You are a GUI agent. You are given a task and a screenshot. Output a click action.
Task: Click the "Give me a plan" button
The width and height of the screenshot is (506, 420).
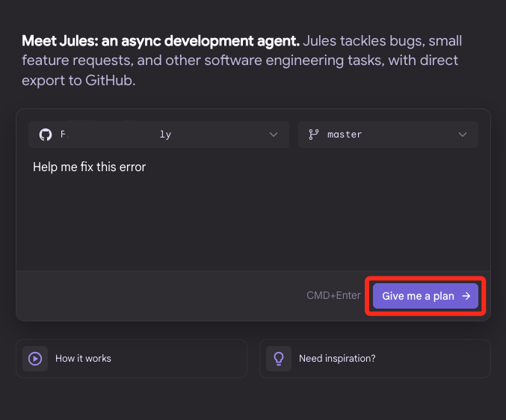click(x=425, y=296)
